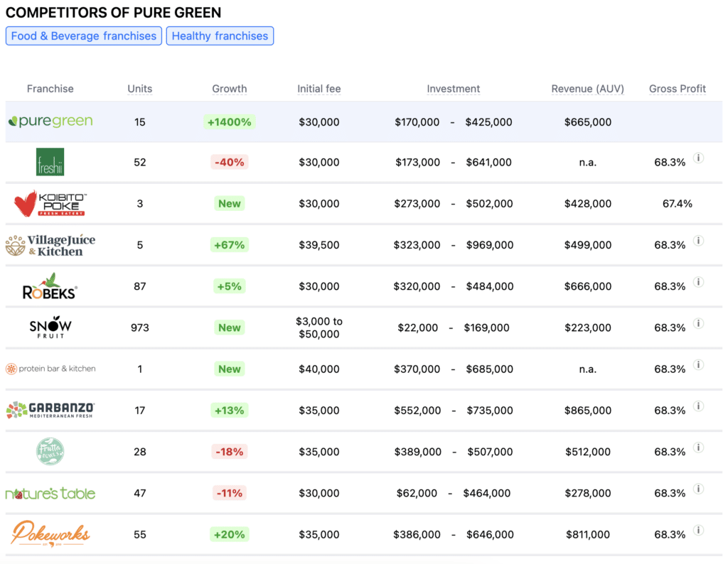
Task: Select the $40,000 initial fee
Action: (x=319, y=369)
